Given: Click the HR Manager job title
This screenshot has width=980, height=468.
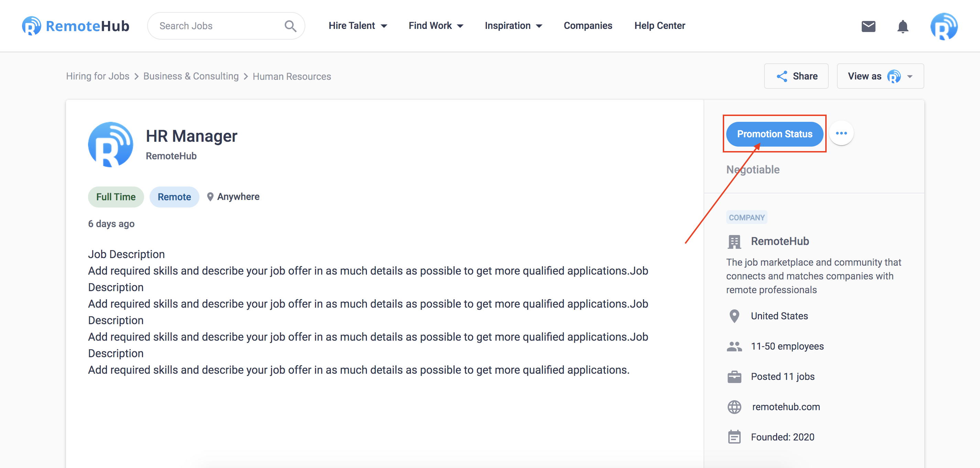Looking at the screenshot, I should point(192,136).
